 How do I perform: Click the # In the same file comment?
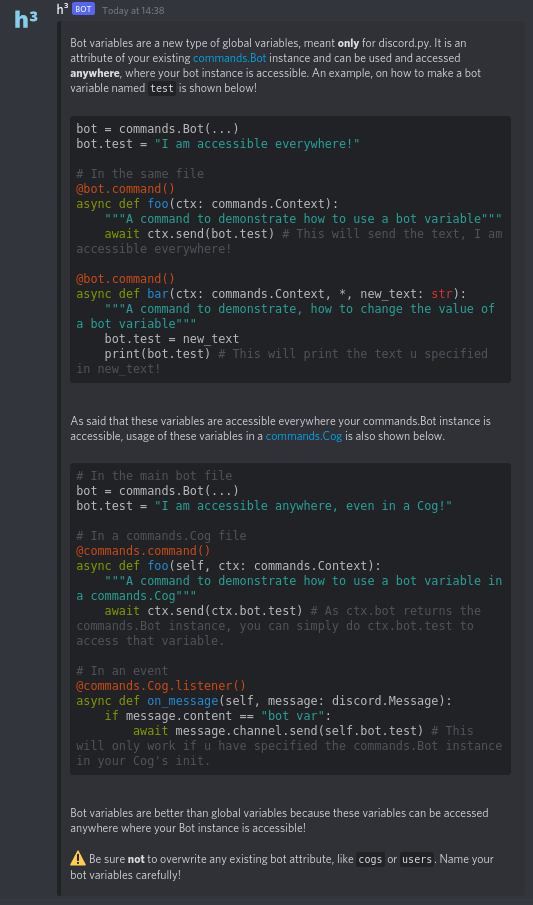(140, 174)
